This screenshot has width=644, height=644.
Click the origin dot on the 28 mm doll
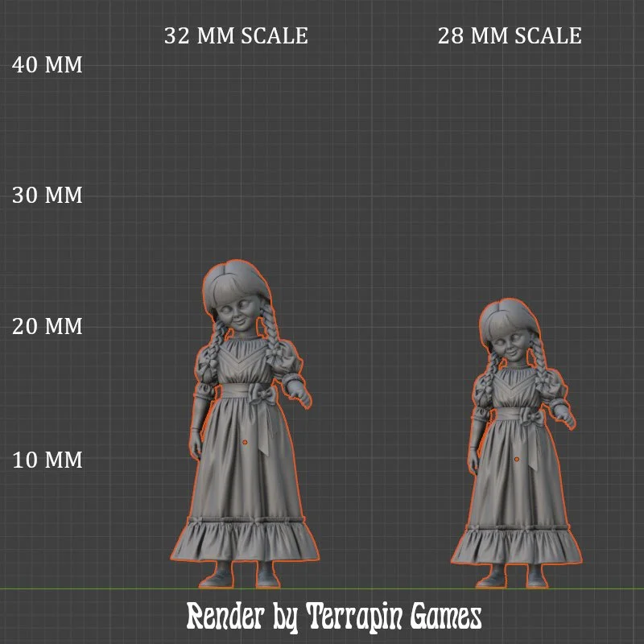point(517,459)
